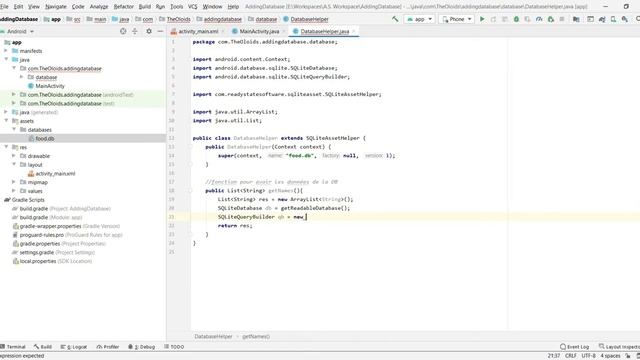This screenshot has width=640, height=360.
Task: Hide the Project panel with minus icon
Action: click(160, 31)
